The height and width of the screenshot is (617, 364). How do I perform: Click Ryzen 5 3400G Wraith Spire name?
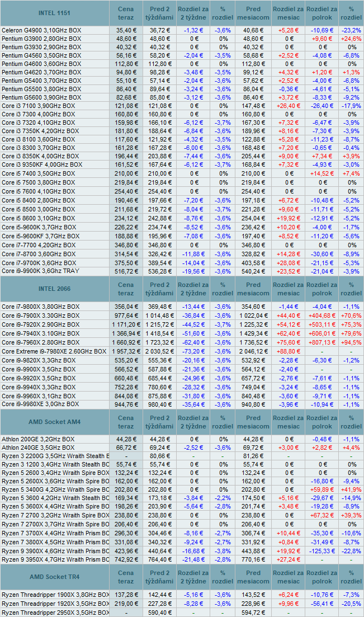(55, 489)
